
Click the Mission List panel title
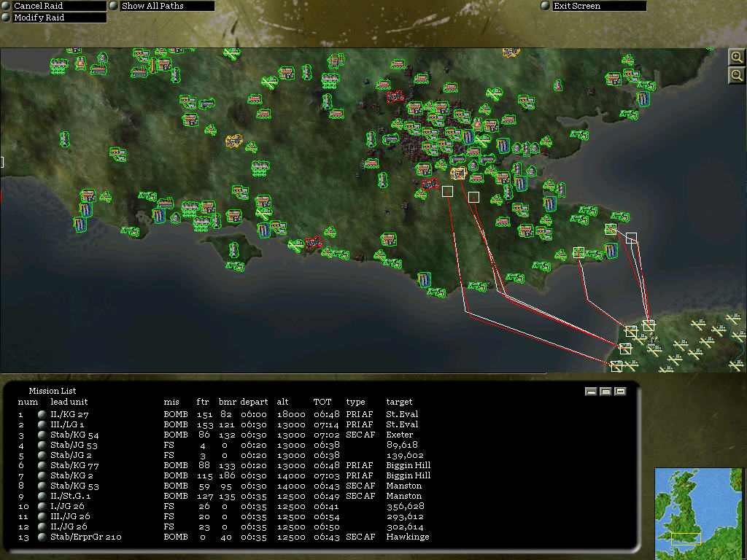point(53,391)
